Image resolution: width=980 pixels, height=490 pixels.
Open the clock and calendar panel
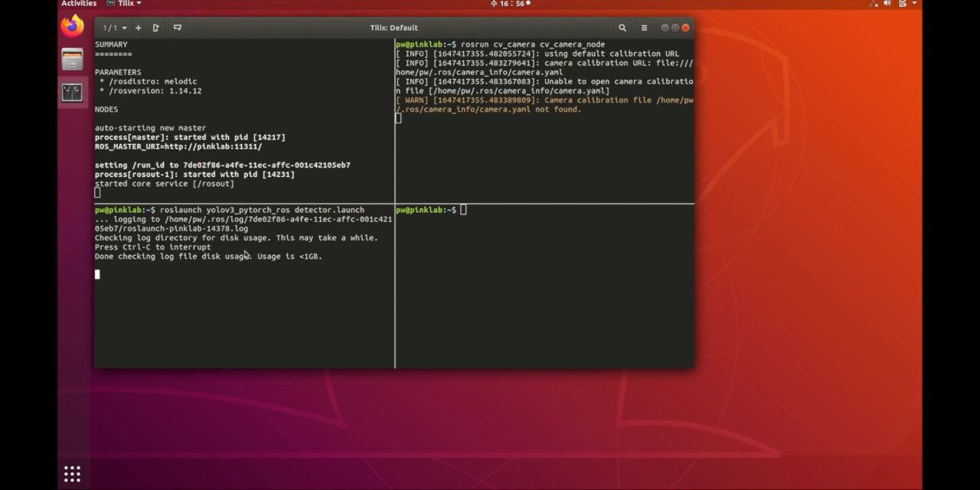510,4
